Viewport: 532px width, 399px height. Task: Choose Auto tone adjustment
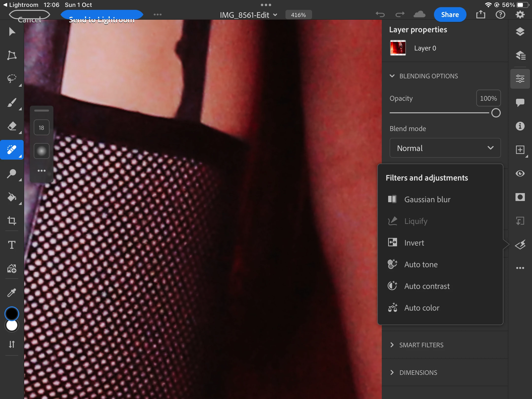tap(421, 264)
